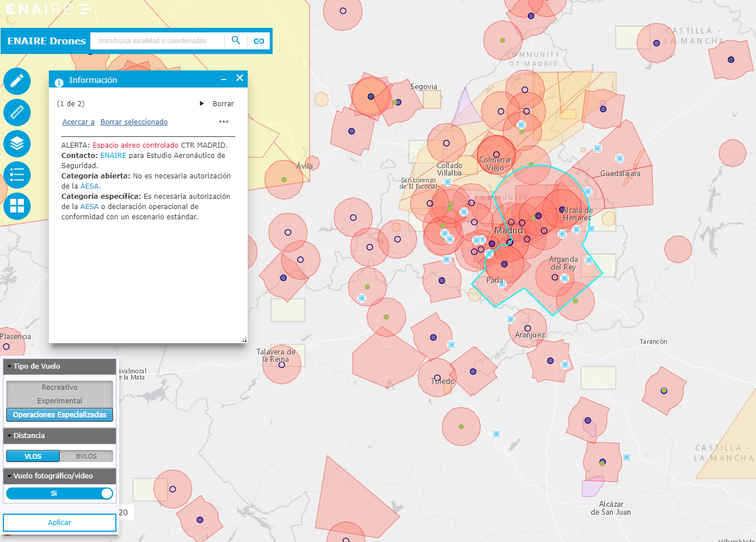Collapse the Distancia section
756x542 pixels.
point(8,435)
